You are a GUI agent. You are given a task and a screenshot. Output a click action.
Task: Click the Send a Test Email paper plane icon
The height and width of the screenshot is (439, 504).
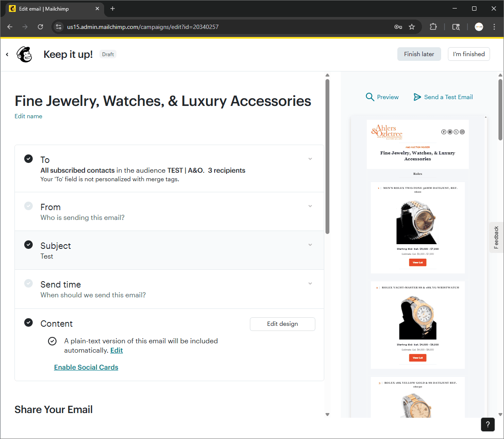tap(417, 97)
